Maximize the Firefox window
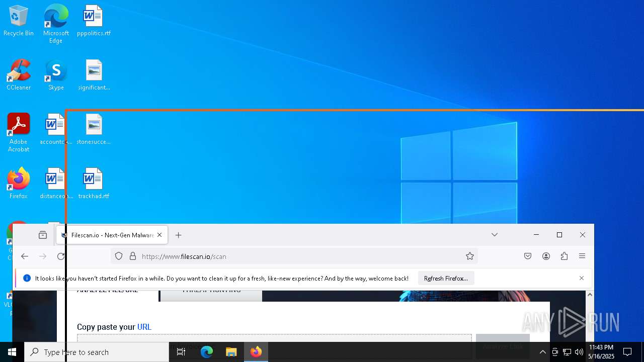Screen dimensions: 644x362 coord(559,235)
